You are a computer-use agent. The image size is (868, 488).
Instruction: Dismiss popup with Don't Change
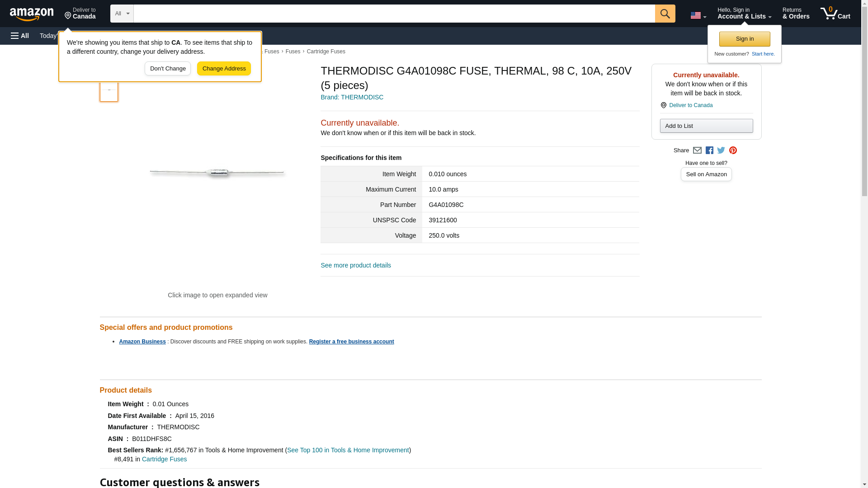(x=168, y=69)
